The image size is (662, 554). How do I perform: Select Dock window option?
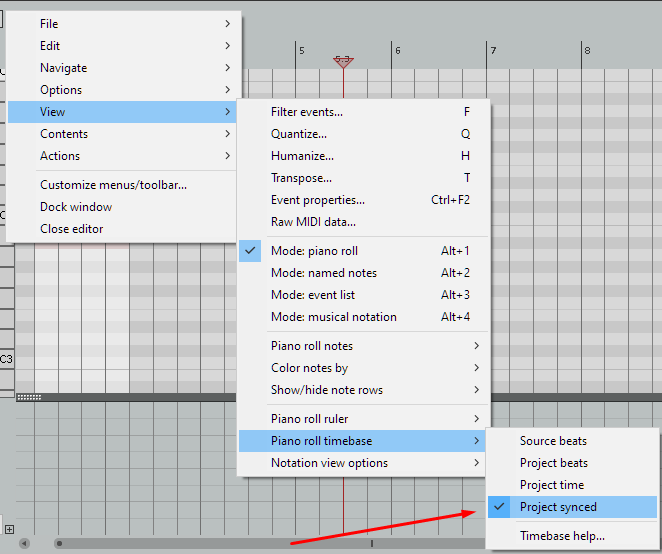76,207
